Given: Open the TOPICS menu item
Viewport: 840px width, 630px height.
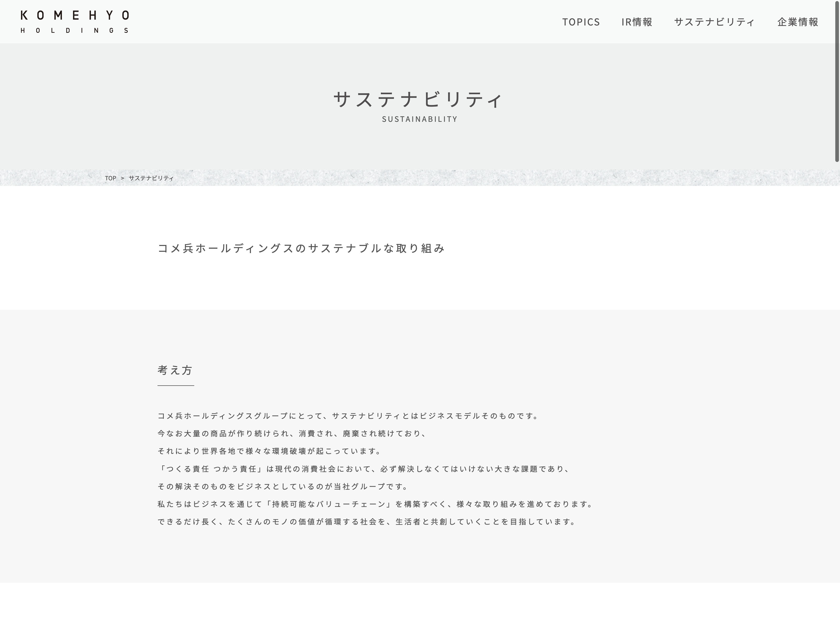Looking at the screenshot, I should pyautogui.click(x=581, y=22).
